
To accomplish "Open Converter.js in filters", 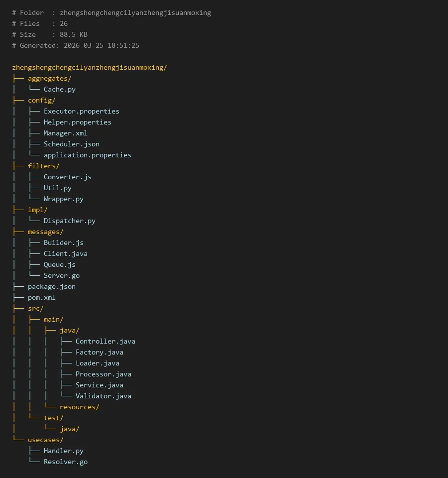I will pos(67,177).
